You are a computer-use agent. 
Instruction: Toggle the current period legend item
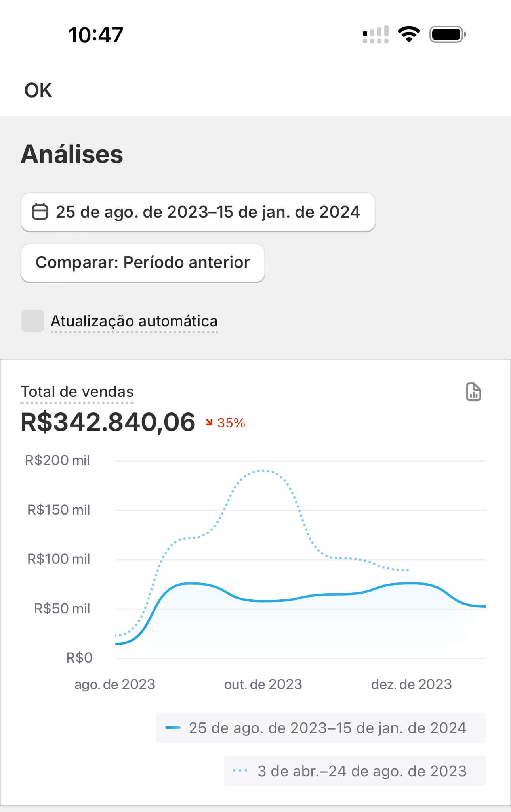point(321,728)
